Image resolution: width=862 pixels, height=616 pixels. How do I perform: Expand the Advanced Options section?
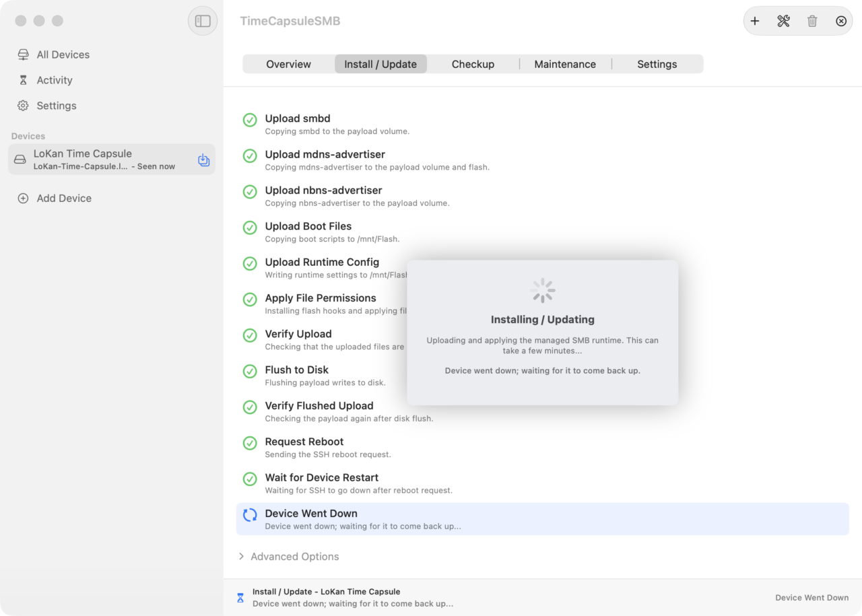pyautogui.click(x=289, y=557)
